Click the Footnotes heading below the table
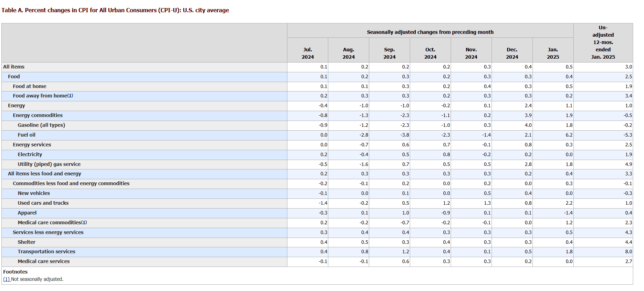The height and width of the screenshot is (291, 644). (x=15, y=272)
